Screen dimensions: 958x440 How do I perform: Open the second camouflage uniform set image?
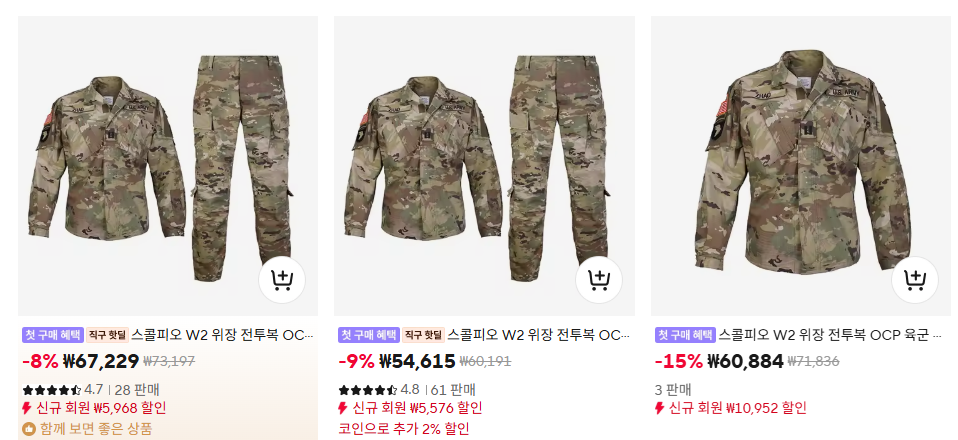[484, 166]
